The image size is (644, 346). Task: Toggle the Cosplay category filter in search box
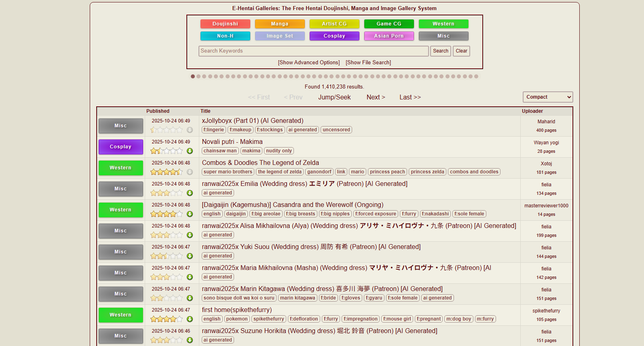pos(334,36)
